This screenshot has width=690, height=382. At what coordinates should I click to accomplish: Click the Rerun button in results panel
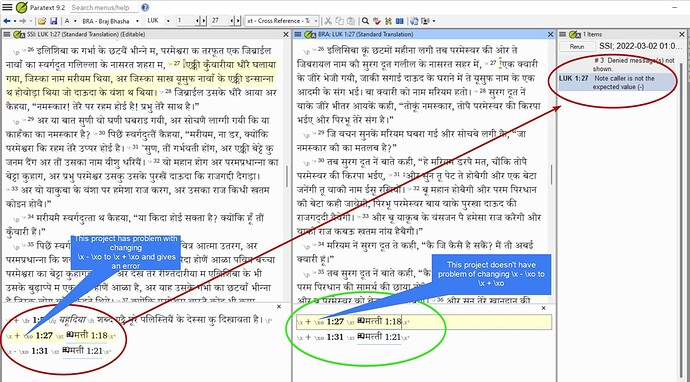pyautogui.click(x=577, y=46)
